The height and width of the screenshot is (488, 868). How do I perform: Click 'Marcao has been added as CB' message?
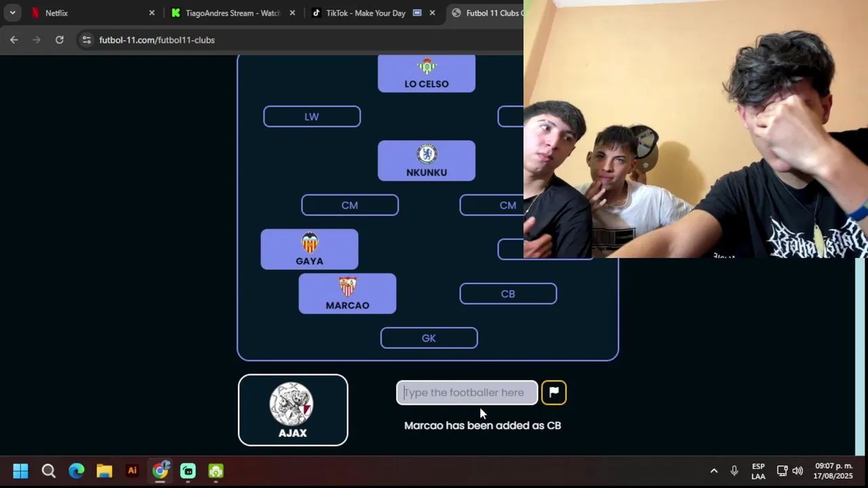click(483, 426)
